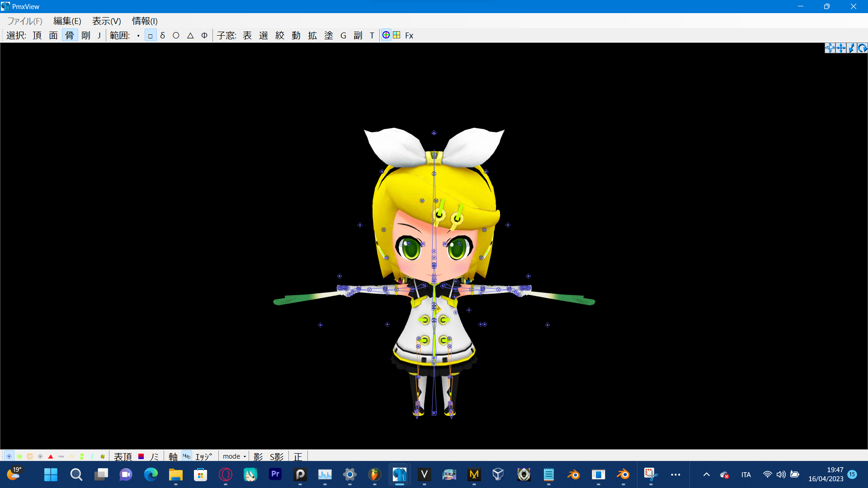
Task: Open the 選 sub-window
Action: (264, 35)
